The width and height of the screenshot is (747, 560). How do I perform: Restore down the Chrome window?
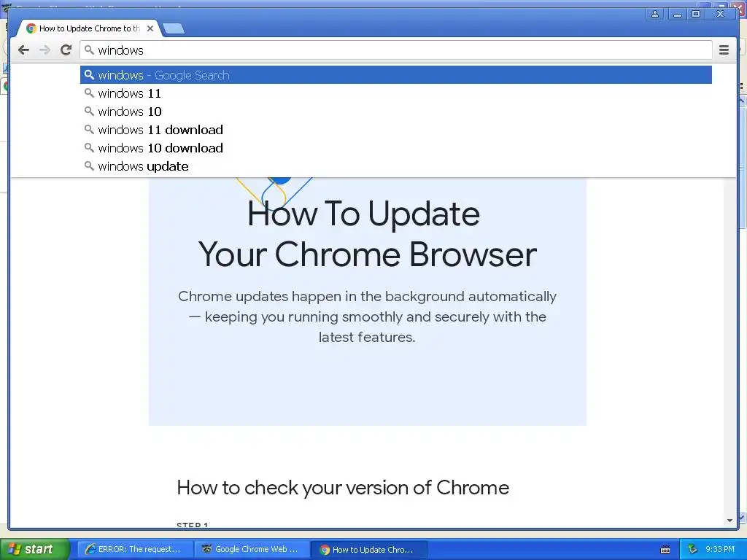click(696, 15)
